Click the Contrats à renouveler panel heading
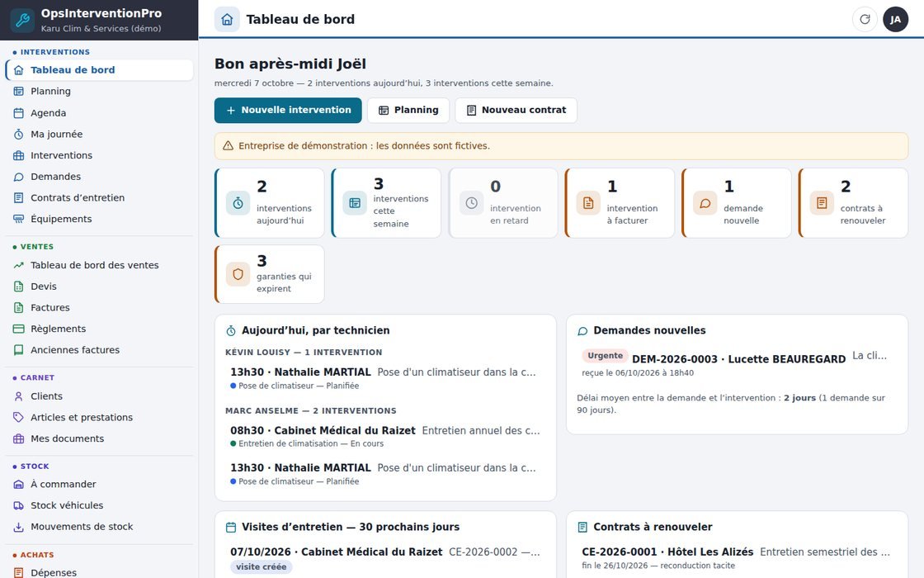 tap(653, 528)
